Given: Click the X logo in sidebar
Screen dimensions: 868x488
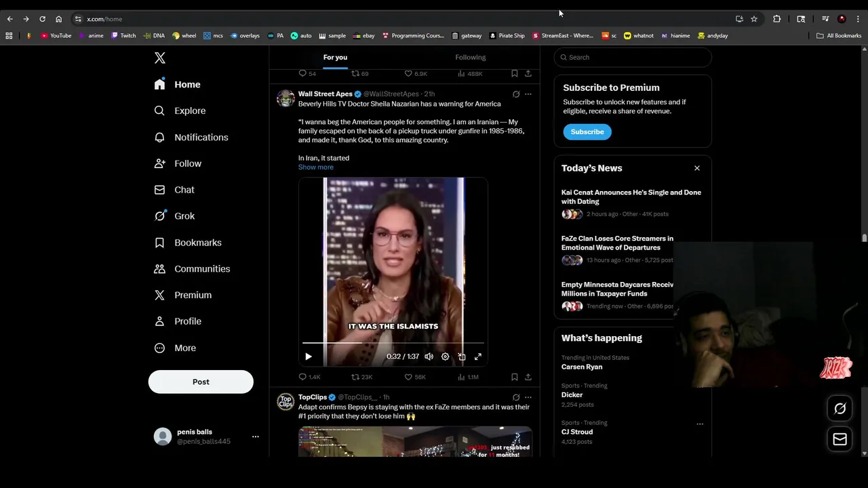Looking at the screenshot, I should pyautogui.click(x=160, y=58).
